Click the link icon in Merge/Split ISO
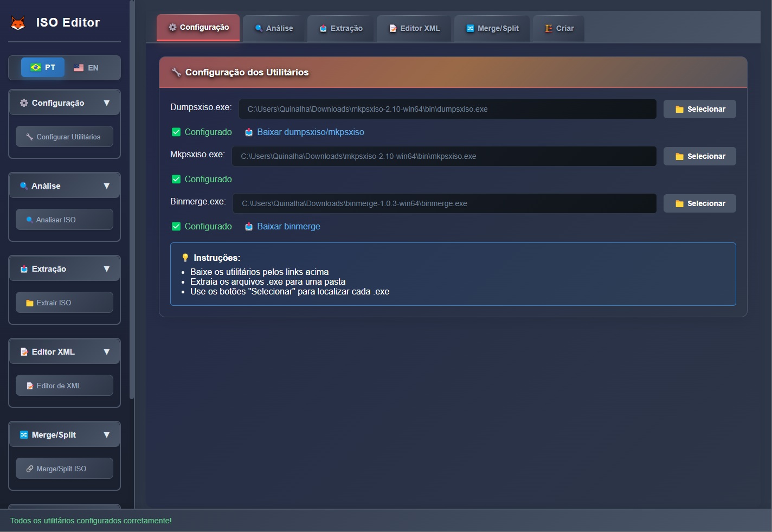The image size is (772, 532). click(30, 469)
